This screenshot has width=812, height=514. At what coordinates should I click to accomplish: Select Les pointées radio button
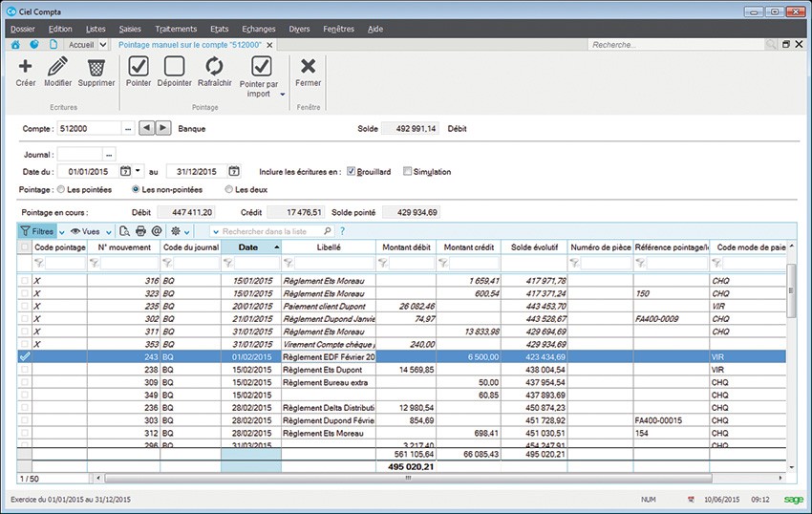[x=61, y=189]
